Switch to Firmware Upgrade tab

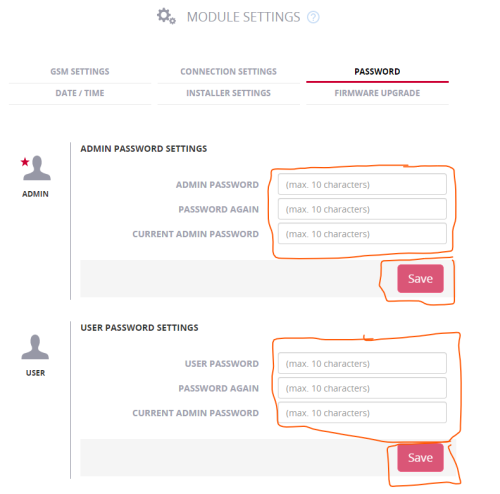pos(377,93)
